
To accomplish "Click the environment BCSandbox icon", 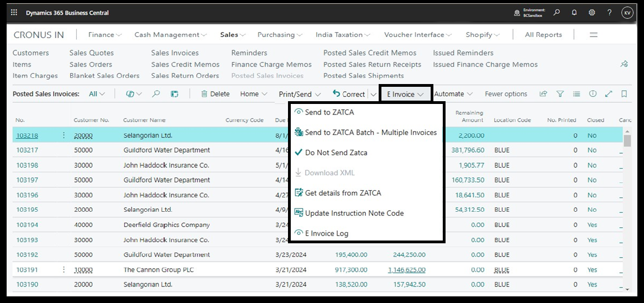I will pos(517,13).
